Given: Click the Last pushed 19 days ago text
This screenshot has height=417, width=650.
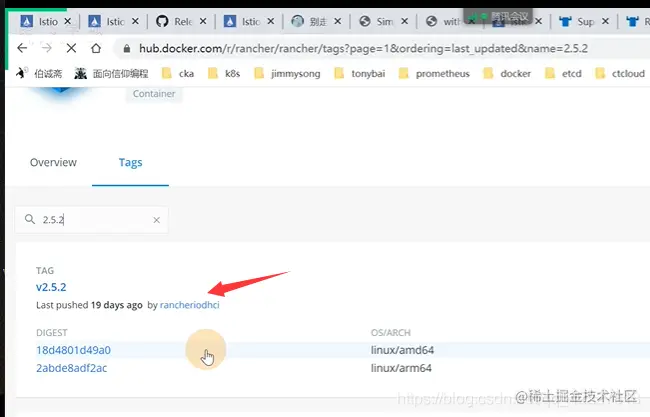Looking at the screenshot, I should (89, 305).
